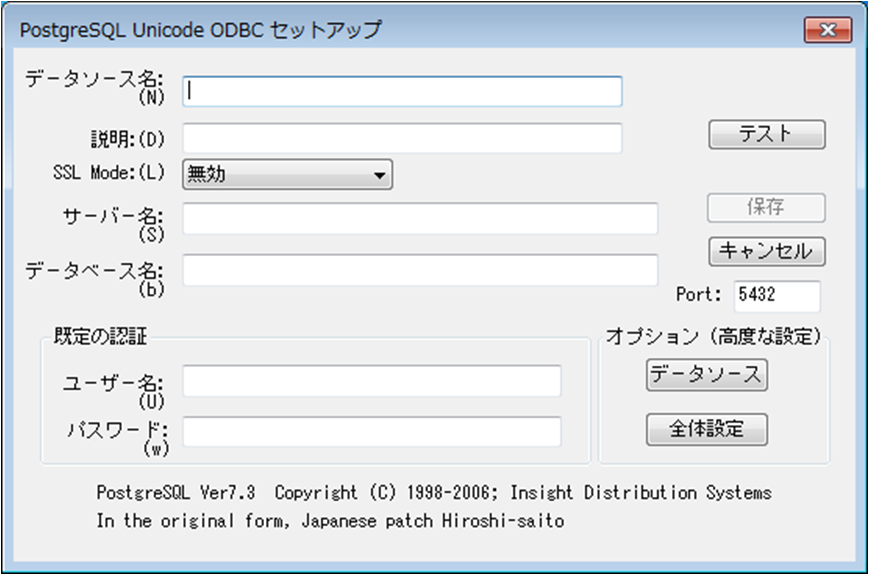
Task: Click the データソース名 input field
Action: pyautogui.click(x=402, y=91)
